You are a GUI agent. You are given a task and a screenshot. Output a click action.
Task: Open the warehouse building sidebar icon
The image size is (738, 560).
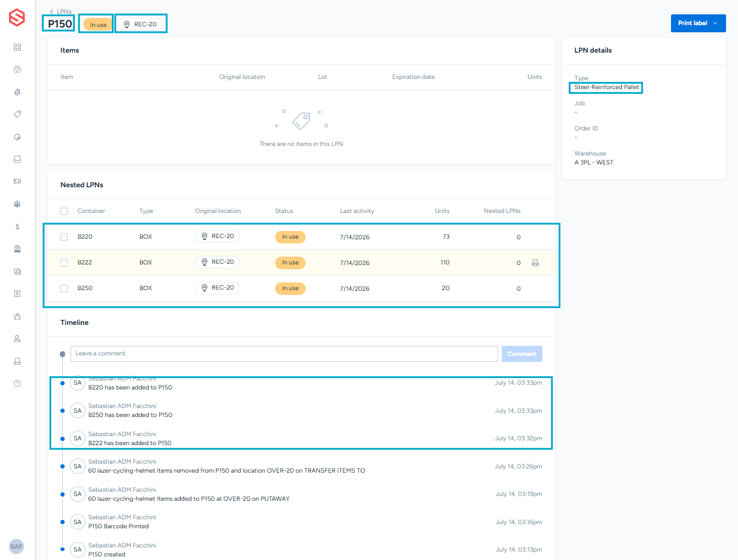[17, 316]
